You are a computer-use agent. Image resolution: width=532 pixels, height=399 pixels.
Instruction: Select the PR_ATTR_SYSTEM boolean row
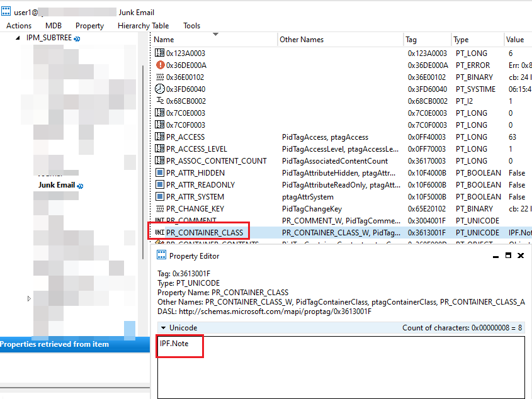195,196
